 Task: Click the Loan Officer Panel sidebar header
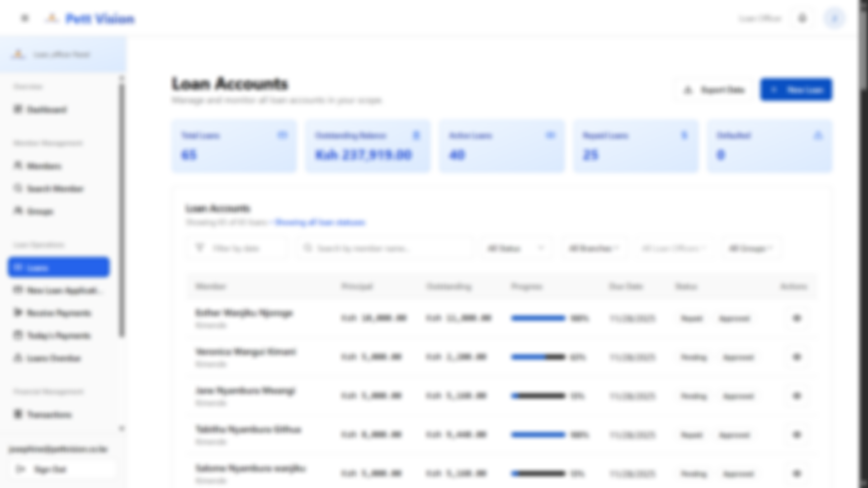coord(63,55)
